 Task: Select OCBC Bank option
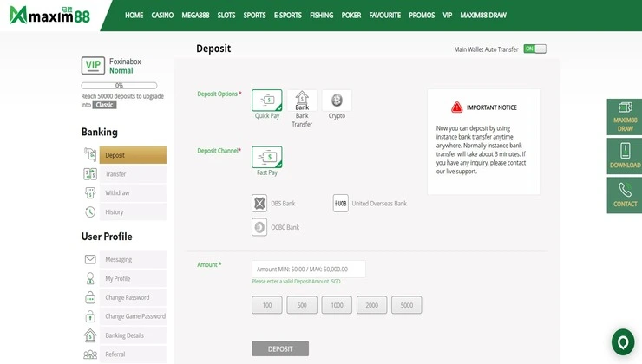coord(276,227)
